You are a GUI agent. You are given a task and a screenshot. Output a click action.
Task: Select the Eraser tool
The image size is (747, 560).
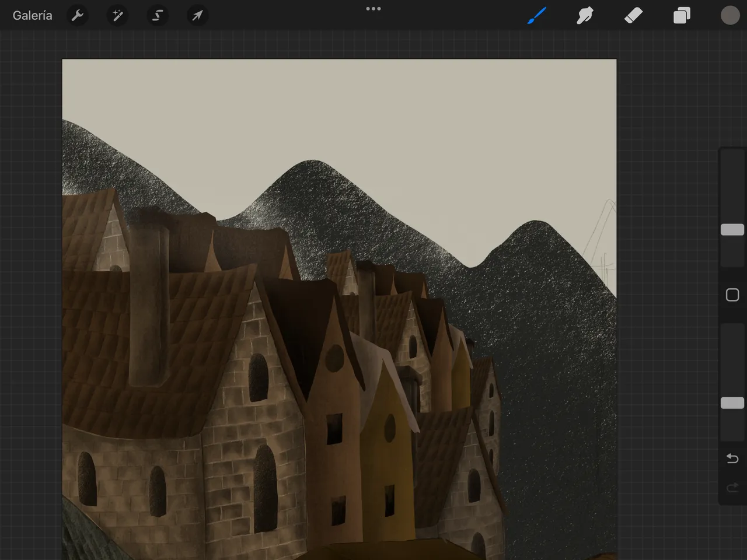point(633,15)
